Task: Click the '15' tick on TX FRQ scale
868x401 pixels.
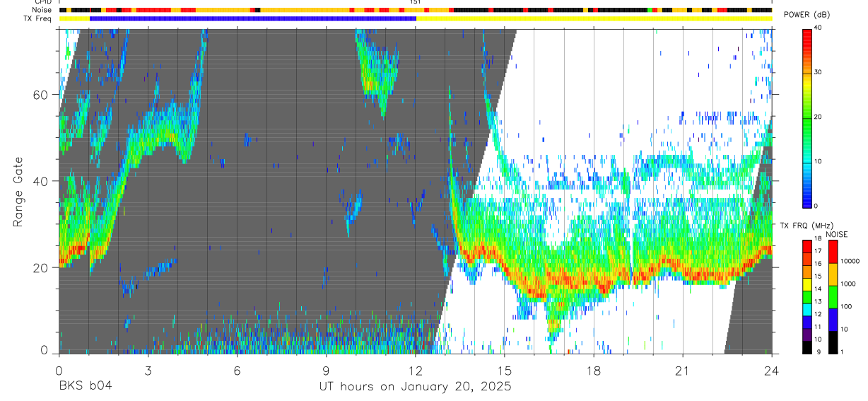Action: [819, 277]
